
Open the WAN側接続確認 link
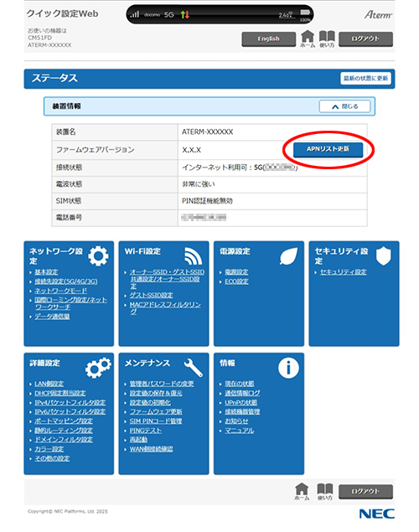click(152, 449)
